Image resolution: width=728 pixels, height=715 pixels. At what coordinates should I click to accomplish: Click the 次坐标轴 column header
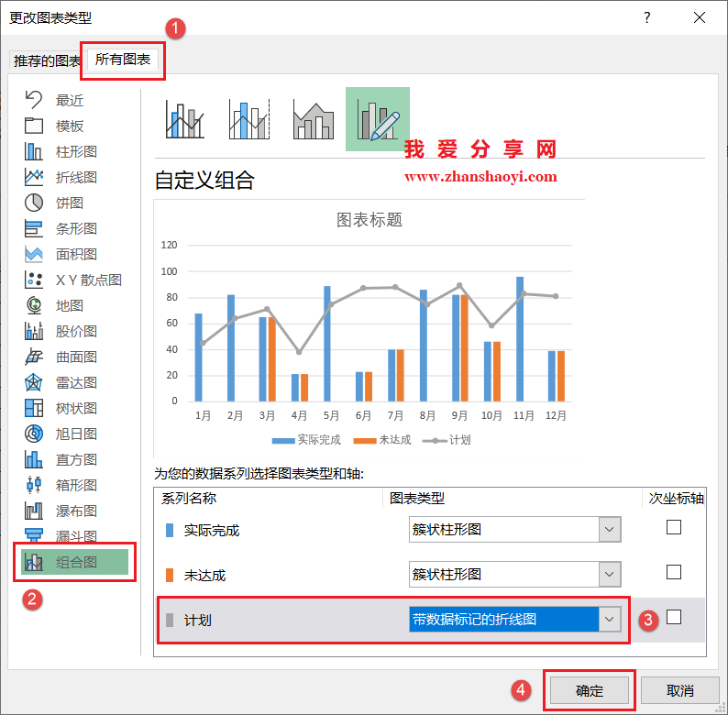click(676, 498)
